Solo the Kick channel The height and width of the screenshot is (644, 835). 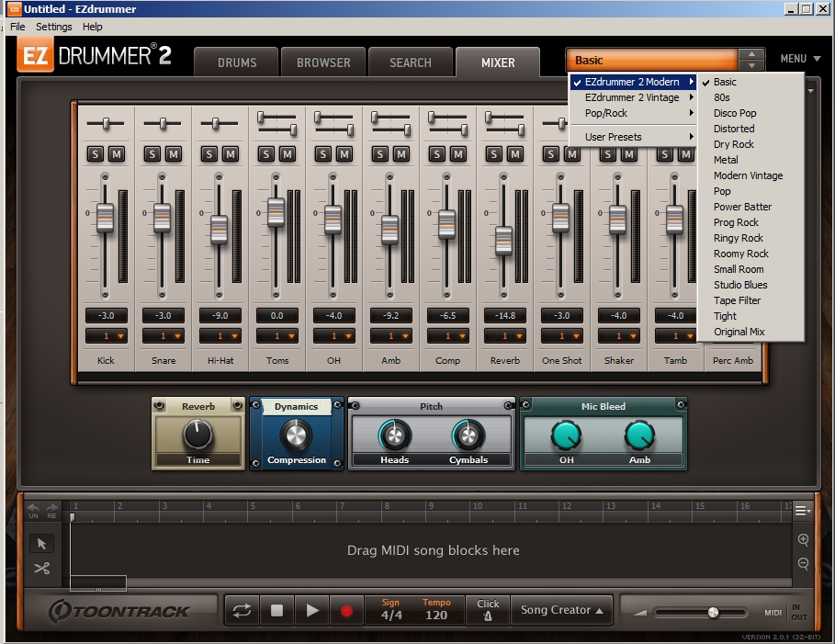(96, 154)
